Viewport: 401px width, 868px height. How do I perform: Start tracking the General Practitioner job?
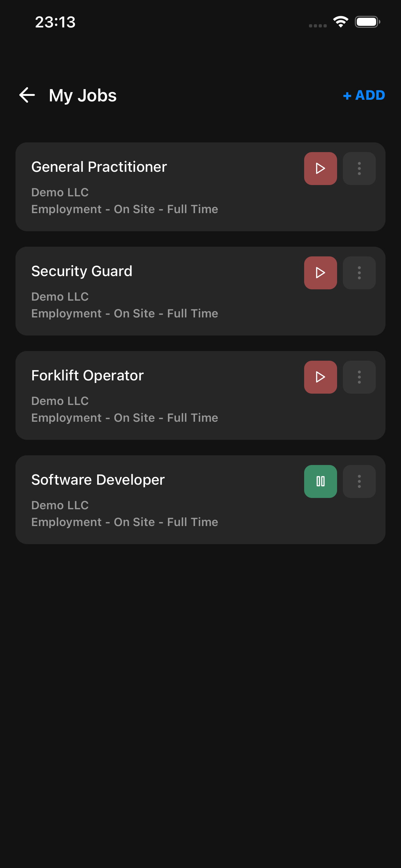320,169
